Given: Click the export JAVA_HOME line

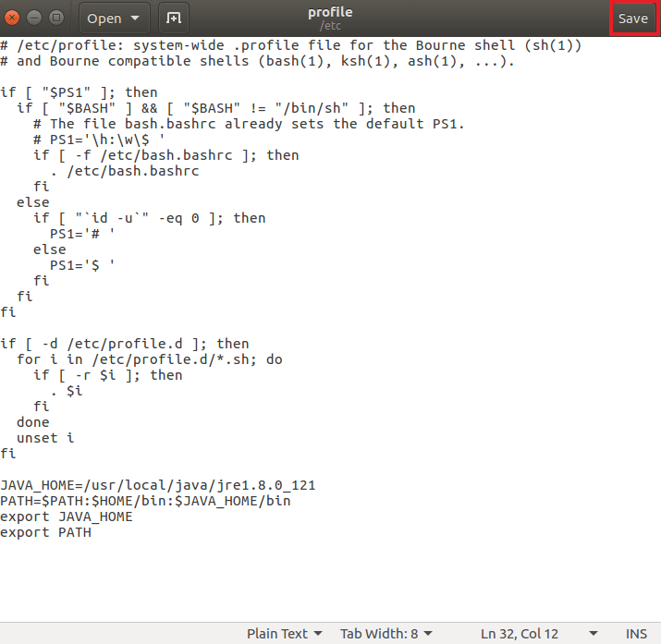Looking at the screenshot, I should pyautogui.click(x=67, y=516).
